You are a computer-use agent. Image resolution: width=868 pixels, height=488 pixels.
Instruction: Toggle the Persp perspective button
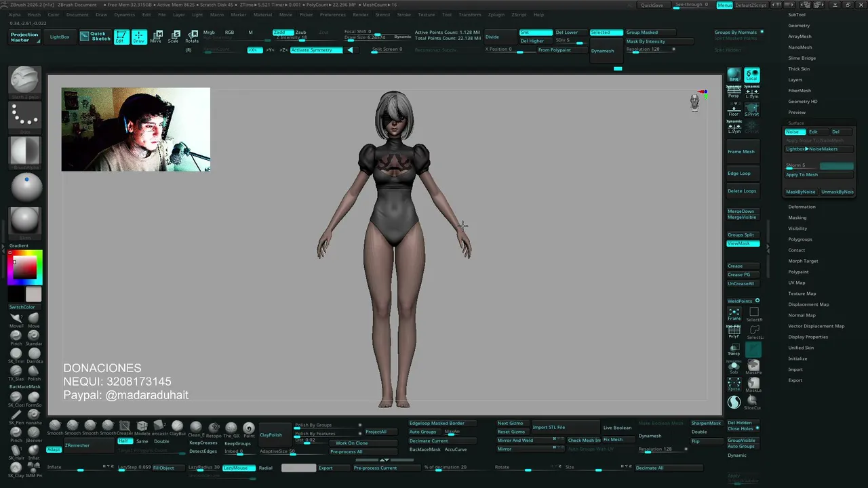(734, 92)
